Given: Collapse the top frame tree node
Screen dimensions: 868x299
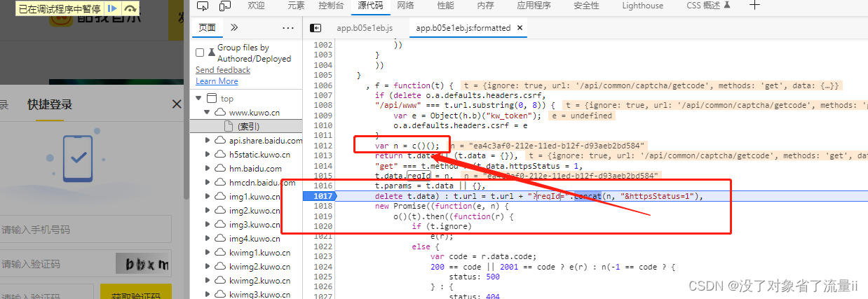Looking at the screenshot, I should coord(199,99).
